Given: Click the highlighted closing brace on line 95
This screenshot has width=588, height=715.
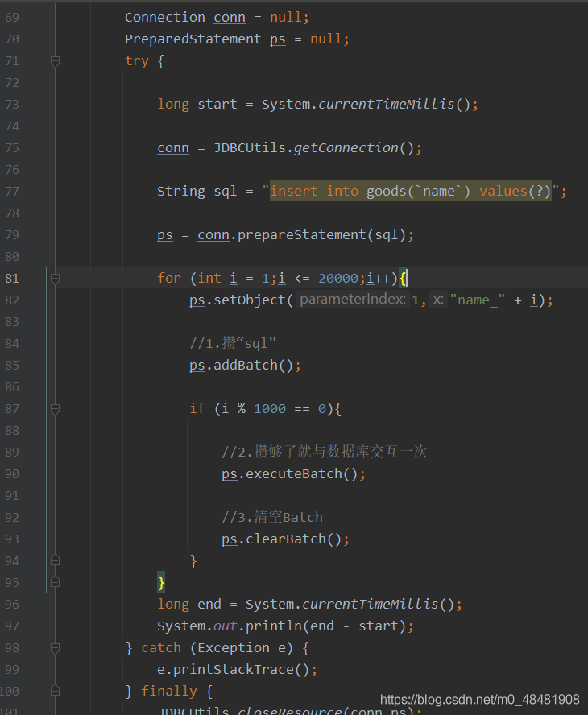Looking at the screenshot, I should pyautogui.click(x=161, y=583).
